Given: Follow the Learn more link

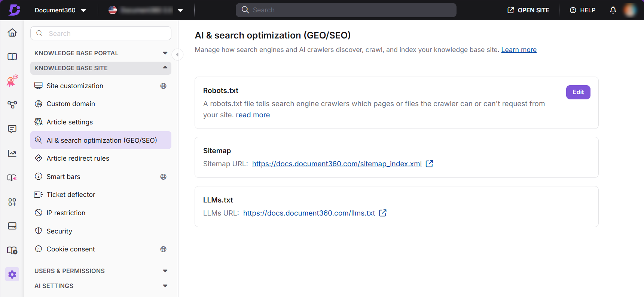Looking at the screenshot, I should click(x=519, y=50).
